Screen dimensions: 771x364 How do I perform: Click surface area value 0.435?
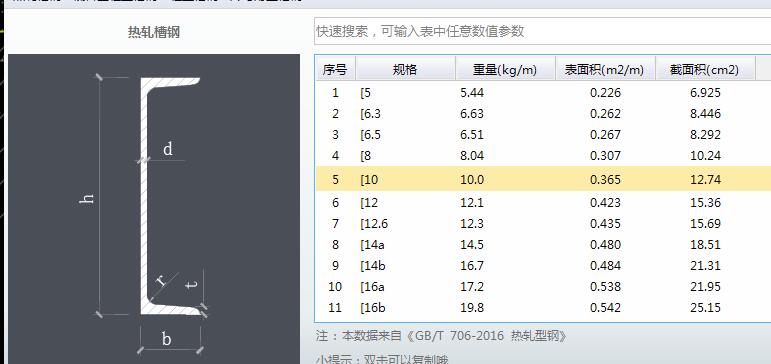[x=605, y=223]
